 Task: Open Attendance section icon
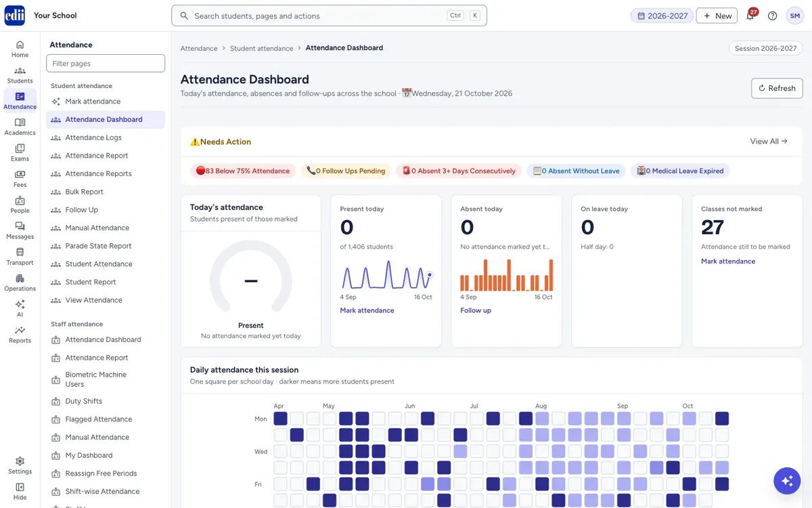pos(20,101)
